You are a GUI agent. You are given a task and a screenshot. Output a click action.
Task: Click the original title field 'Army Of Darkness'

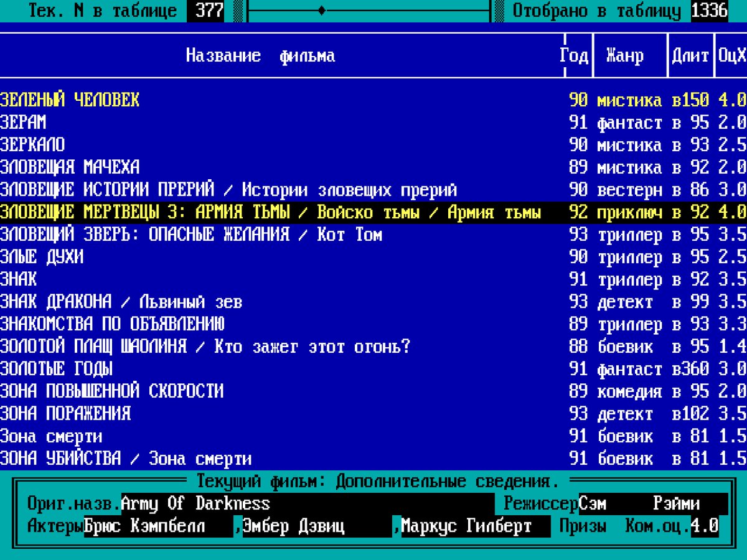308,503
